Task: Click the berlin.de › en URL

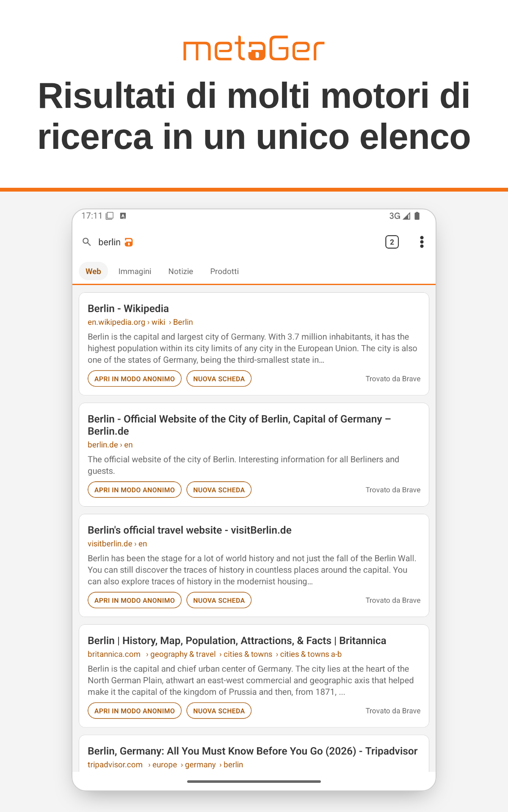Action: coord(110,444)
